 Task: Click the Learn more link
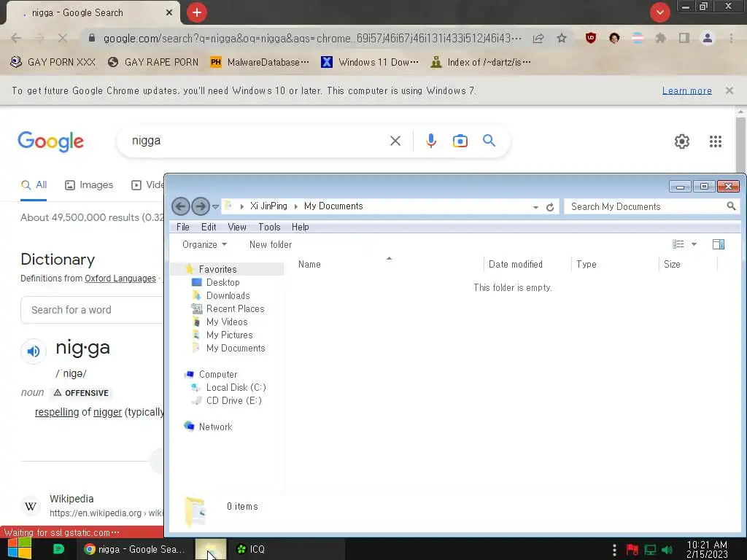pos(687,90)
